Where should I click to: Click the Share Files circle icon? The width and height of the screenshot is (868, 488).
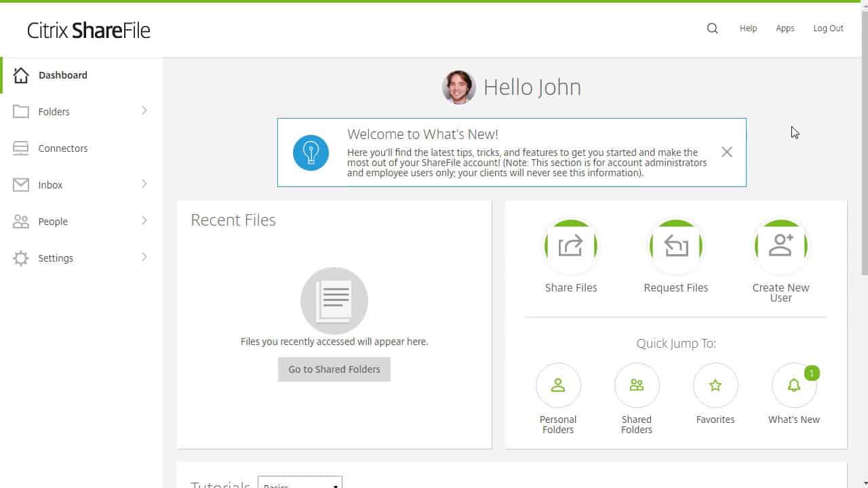[x=571, y=246]
